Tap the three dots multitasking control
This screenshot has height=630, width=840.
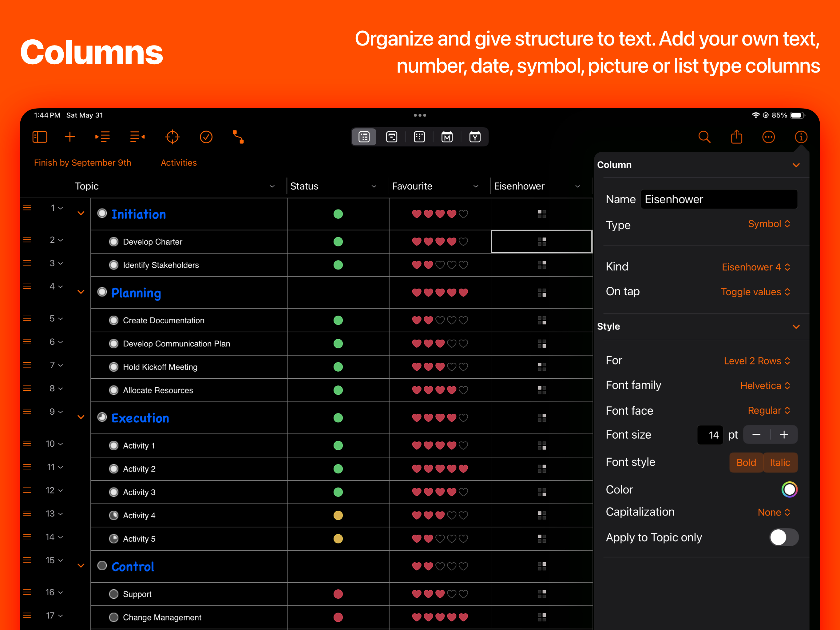[420, 115]
